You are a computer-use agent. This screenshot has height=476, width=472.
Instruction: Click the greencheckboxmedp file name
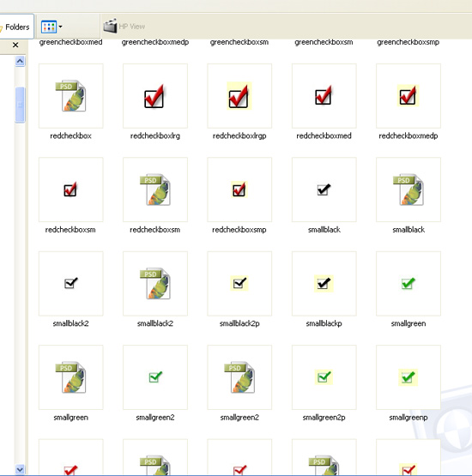tap(155, 42)
